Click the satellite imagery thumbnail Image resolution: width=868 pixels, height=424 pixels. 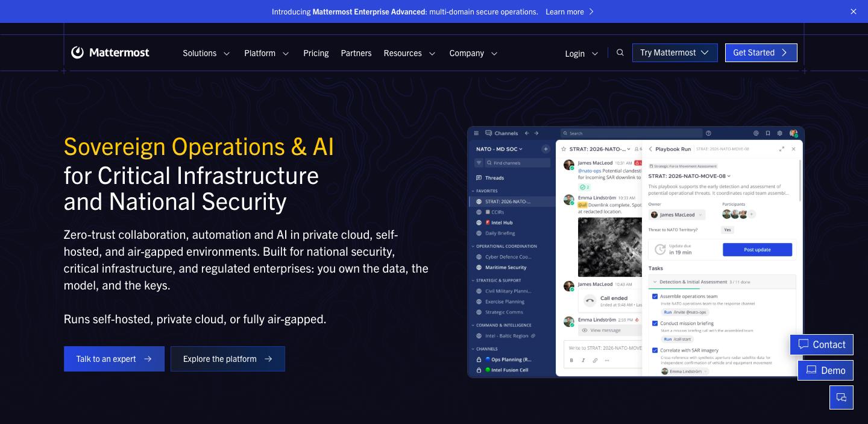pos(609,247)
